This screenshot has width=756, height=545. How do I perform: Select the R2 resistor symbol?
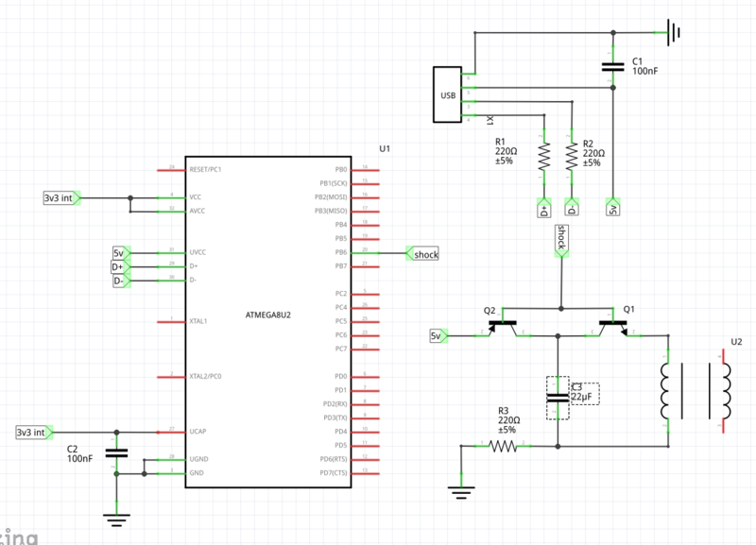tap(572, 156)
